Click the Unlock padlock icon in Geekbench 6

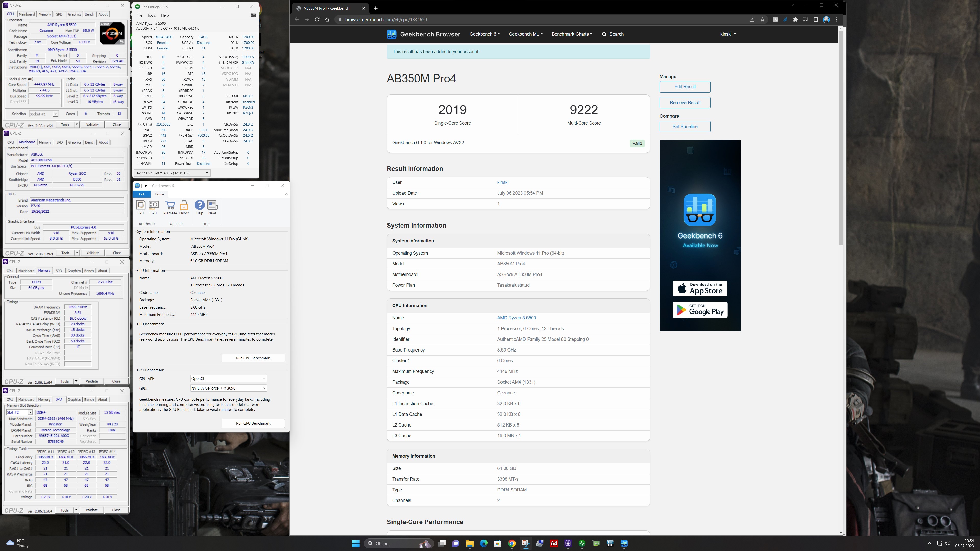click(184, 205)
